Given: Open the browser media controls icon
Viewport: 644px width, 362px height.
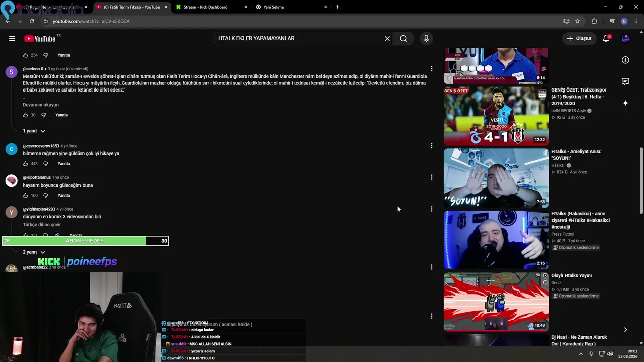Looking at the screenshot, I should (x=612, y=21).
